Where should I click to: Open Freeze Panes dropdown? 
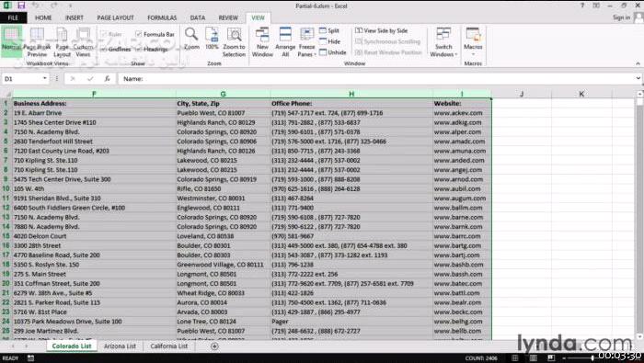(306, 51)
